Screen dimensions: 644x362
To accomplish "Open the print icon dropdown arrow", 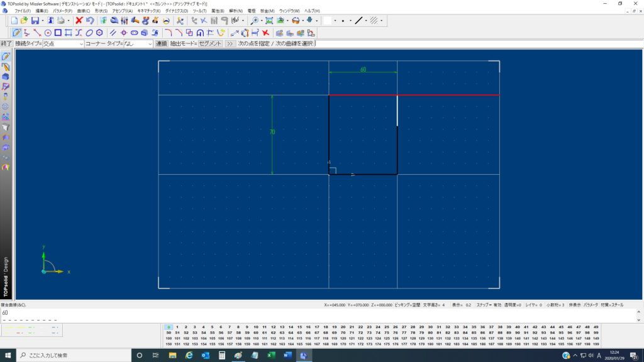I will [68, 21].
